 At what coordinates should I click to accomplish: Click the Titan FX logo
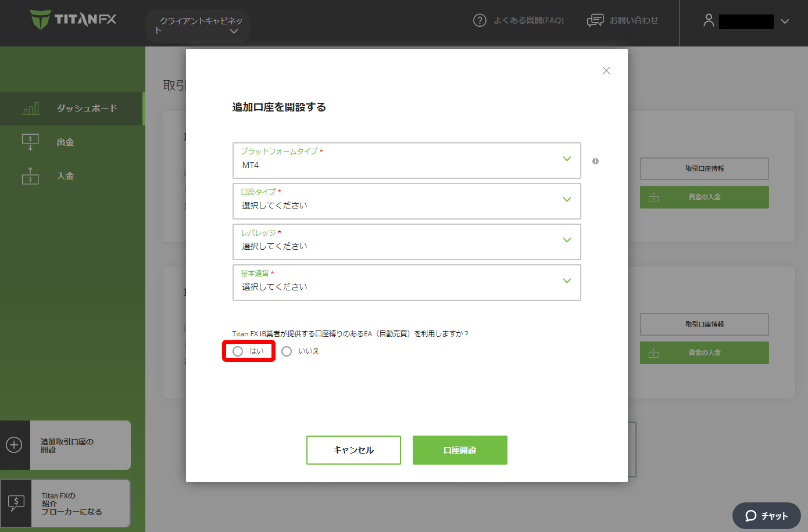click(x=73, y=20)
